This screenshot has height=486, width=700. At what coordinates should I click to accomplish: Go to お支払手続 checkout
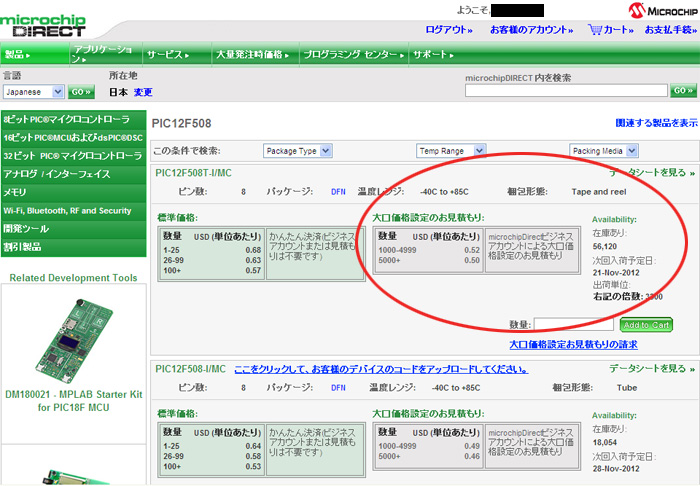pos(671,30)
